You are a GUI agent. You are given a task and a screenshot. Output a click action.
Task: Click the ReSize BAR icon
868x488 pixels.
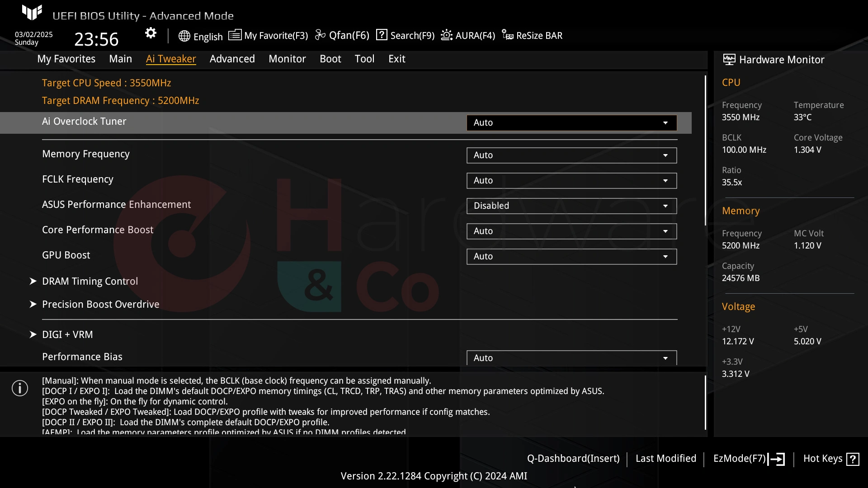coord(508,35)
